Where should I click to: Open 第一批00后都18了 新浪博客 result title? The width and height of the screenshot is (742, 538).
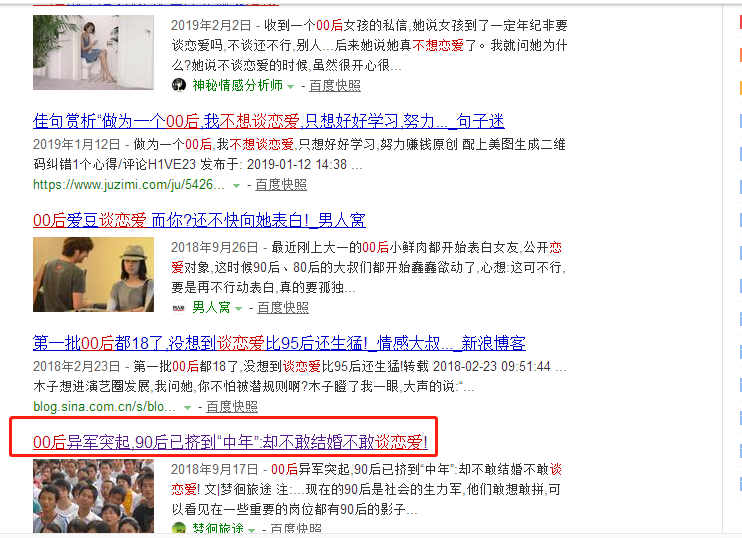click(x=279, y=343)
